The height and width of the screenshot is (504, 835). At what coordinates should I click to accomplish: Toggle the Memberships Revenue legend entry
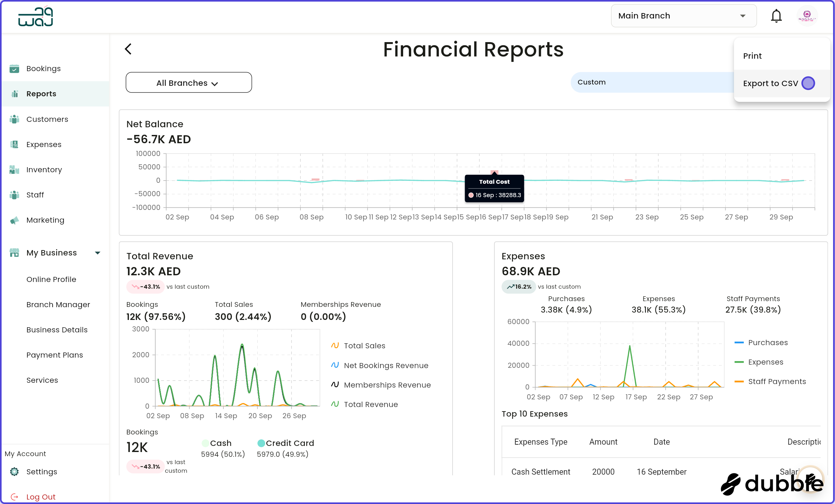[x=387, y=385]
